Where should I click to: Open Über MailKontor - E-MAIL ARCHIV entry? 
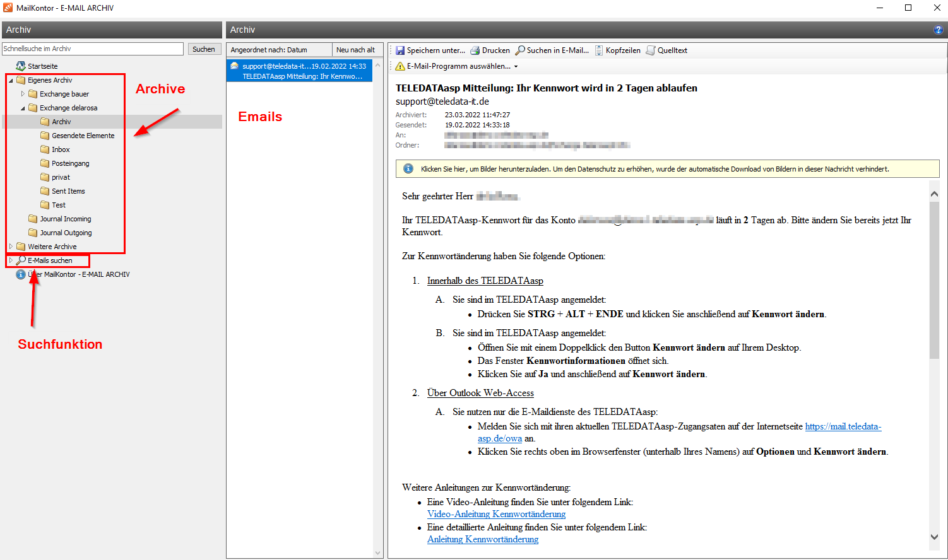(79, 274)
